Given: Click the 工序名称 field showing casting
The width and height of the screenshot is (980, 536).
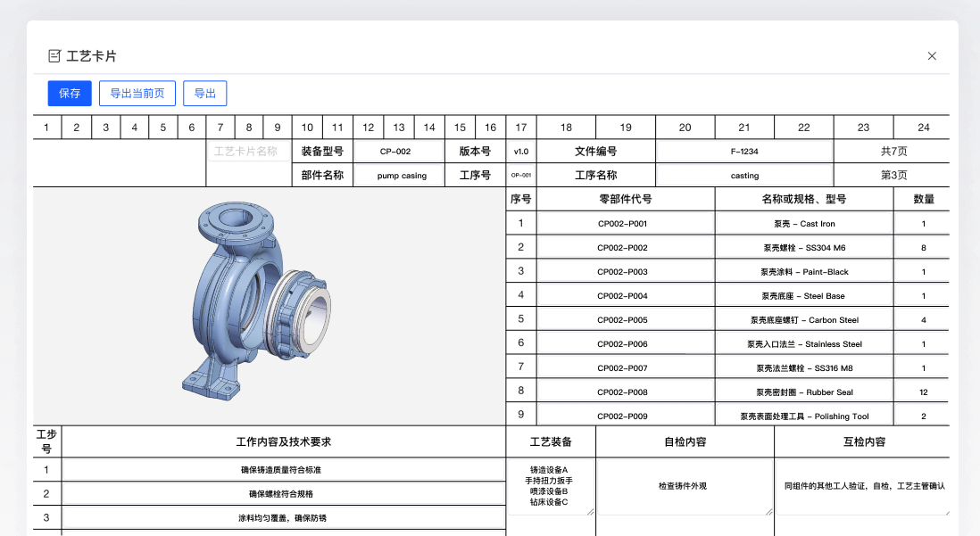Looking at the screenshot, I should click(x=744, y=176).
